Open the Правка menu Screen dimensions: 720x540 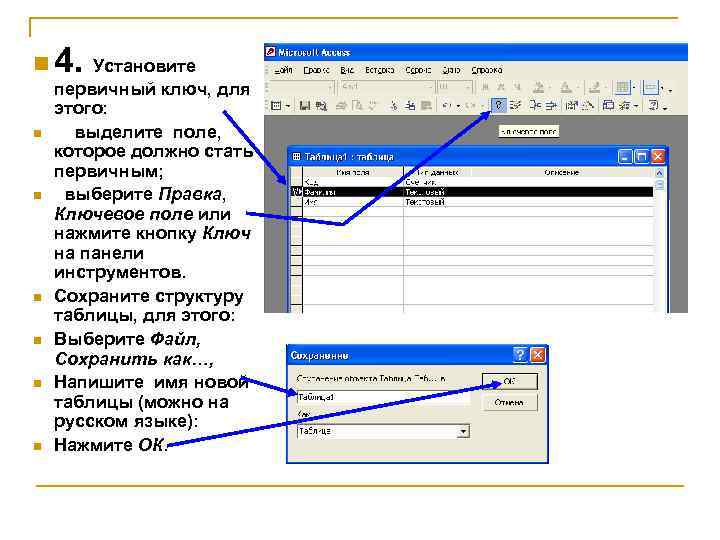point(316,70)
